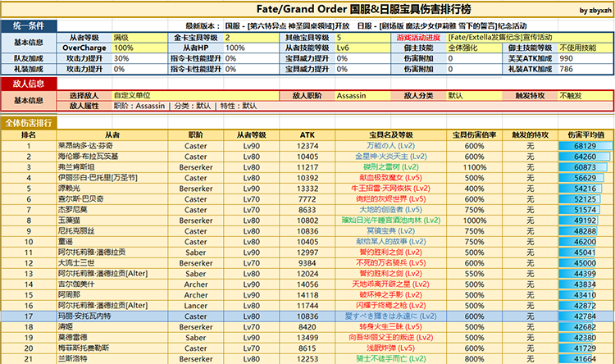615x364 pixels.
Task: Click the 统一条件 section header
Action: pos(29,26)
